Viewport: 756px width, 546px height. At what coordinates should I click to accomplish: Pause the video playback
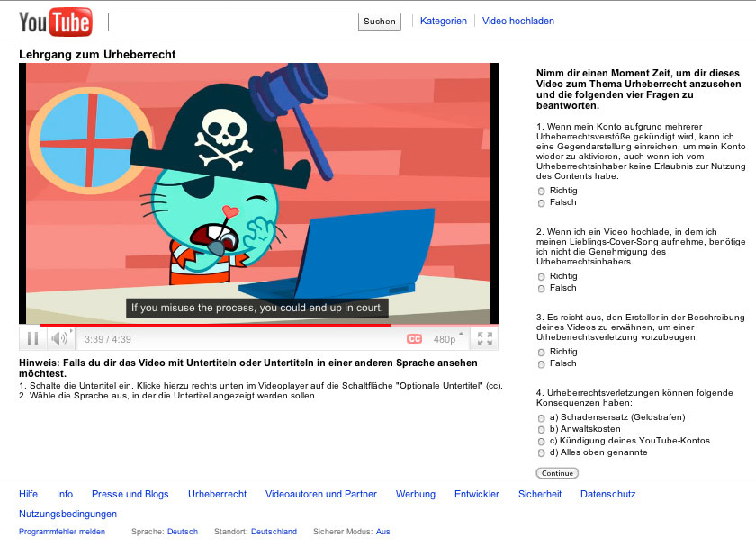point(31,337)
